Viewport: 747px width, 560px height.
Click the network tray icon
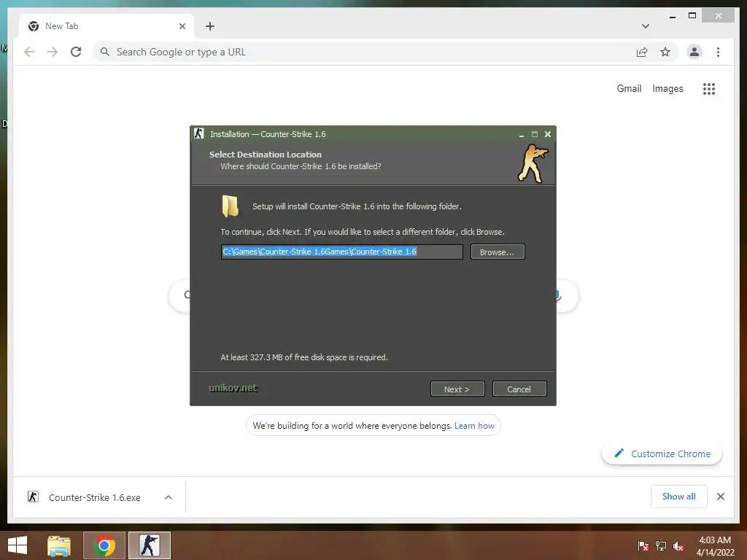coord(661,546)
